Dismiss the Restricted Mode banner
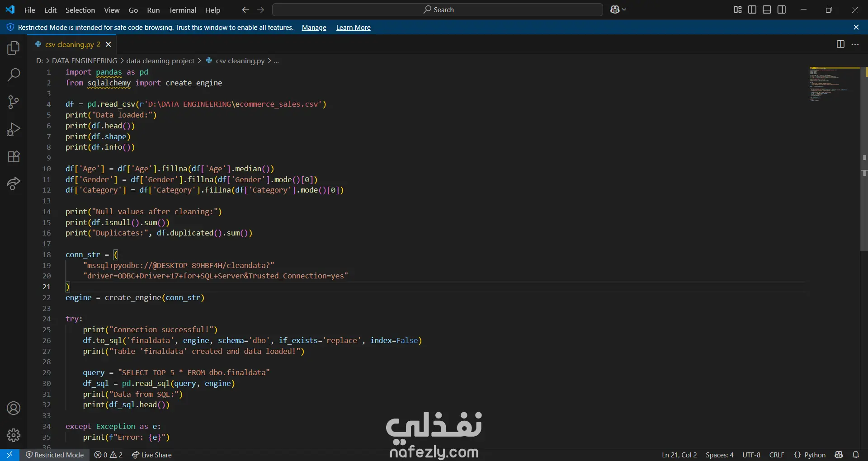The height and width of the screenshot is (461, 868). pyautogui.click(x=856, y=27)
